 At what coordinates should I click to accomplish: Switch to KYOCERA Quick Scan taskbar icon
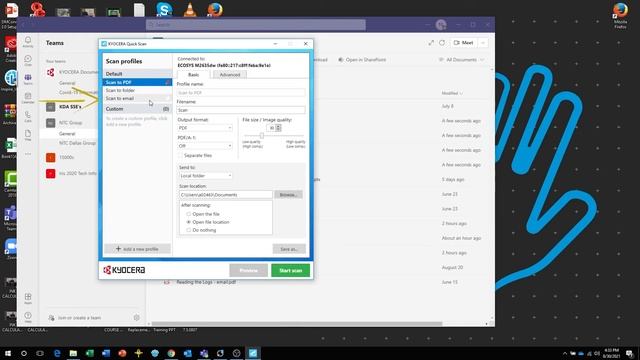[253, 353]
